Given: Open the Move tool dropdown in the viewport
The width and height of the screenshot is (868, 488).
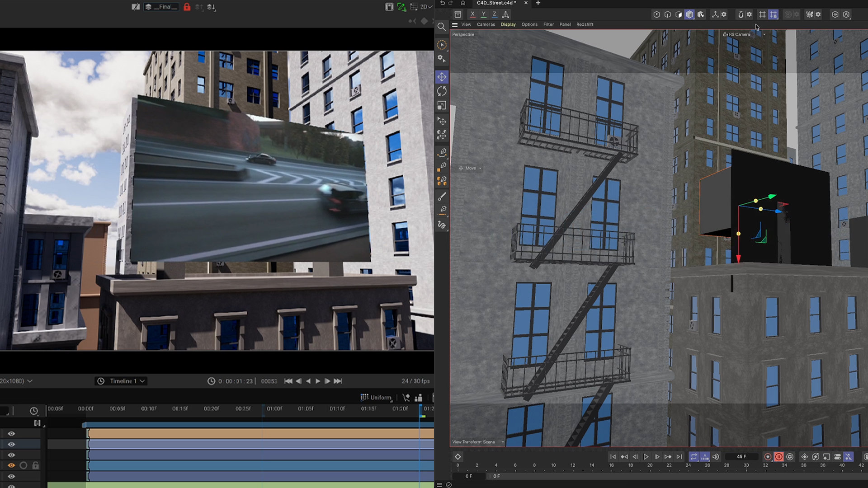Looking at the screenshot, I should pyautogui.click(x=480, y=168).
